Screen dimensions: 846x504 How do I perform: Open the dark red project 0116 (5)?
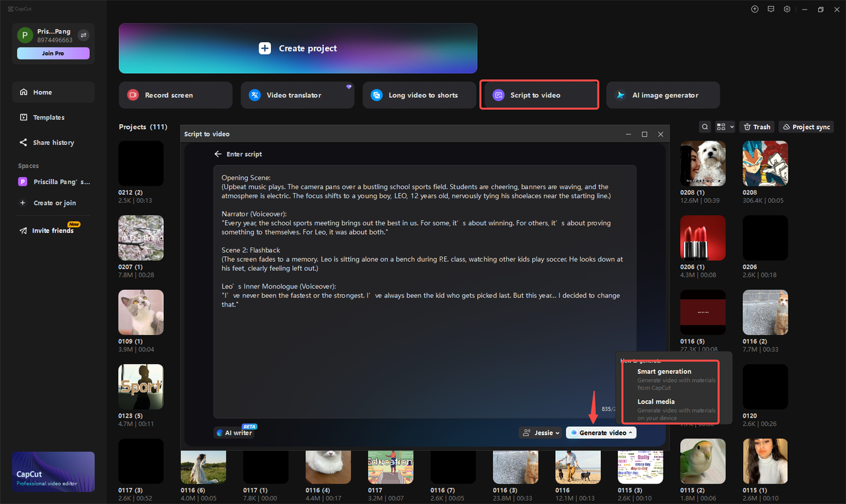click(x=703, y=312)
